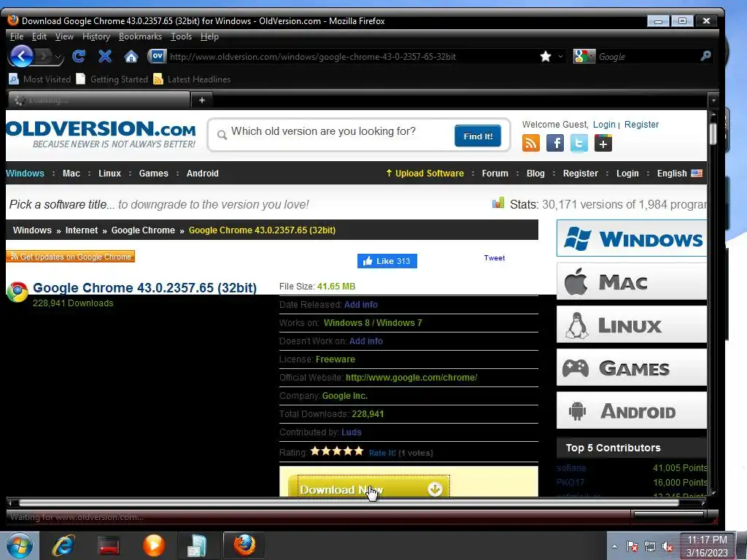Click the Find It! button
Screen dimensions: 747x560
pos(478,136)
